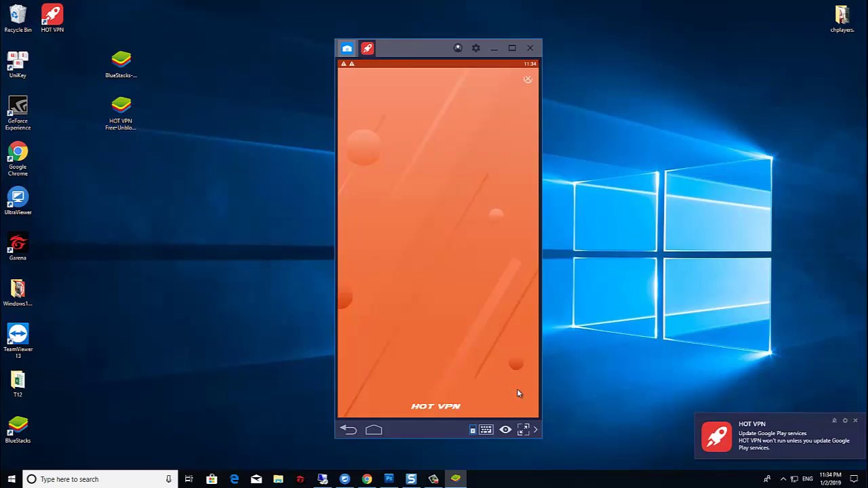The height and width of the screenshot is (488, 868).
Task: Open HOT VPN desktop shortcut
Action: (x=52, y=19)
